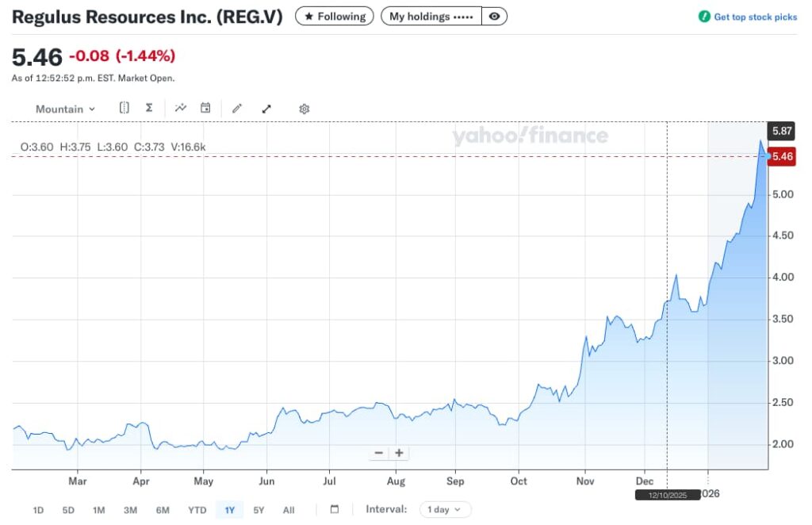Click the 12/10/2025 date marker label
The height and width of the screenshot is (525, 812).
667,494
